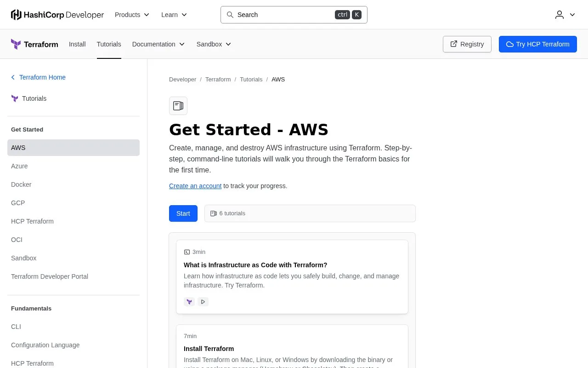
Task: Select GCP in the sidebar
Action: point(73,203)
